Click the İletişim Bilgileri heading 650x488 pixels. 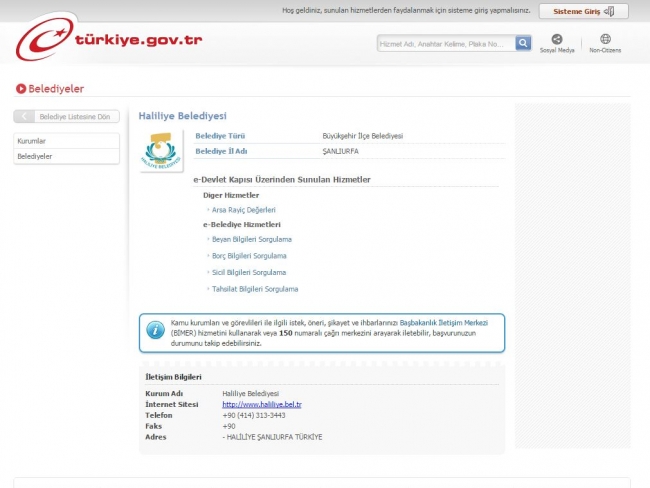173,377
